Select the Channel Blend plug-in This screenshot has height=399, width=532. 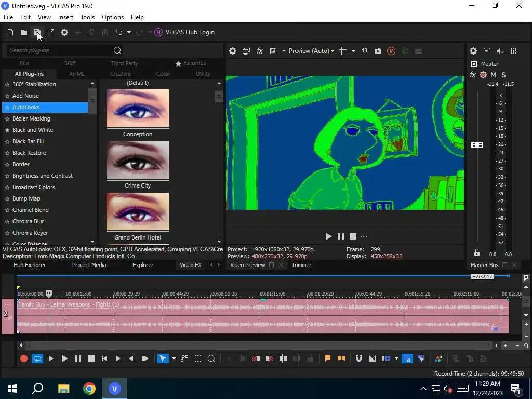[x=31, y=210]
